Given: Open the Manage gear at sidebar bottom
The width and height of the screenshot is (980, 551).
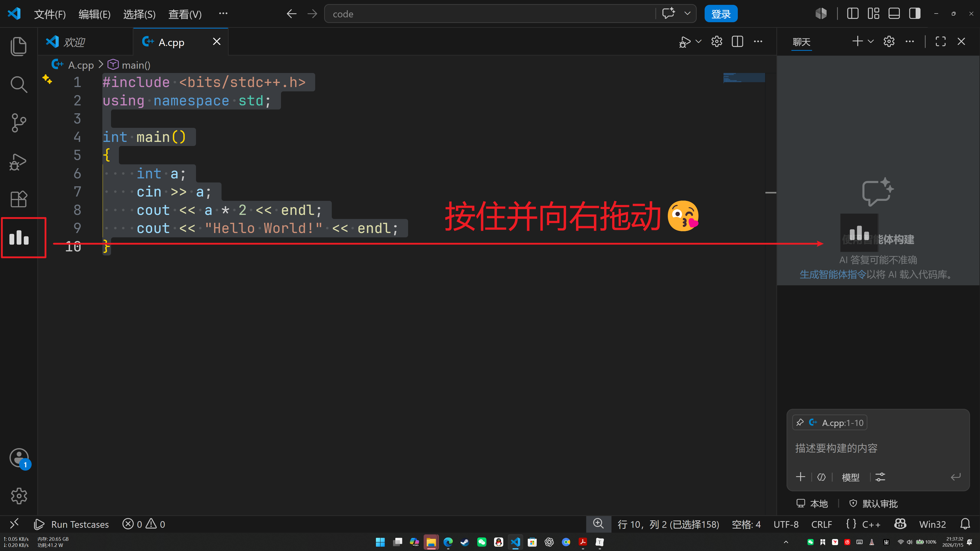Looking at the screenshot, I should pos(19,495).
